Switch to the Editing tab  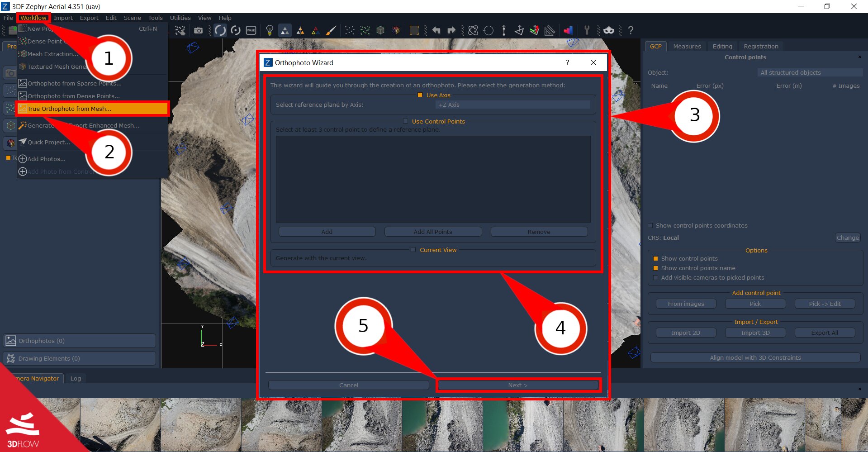[722, 46]
